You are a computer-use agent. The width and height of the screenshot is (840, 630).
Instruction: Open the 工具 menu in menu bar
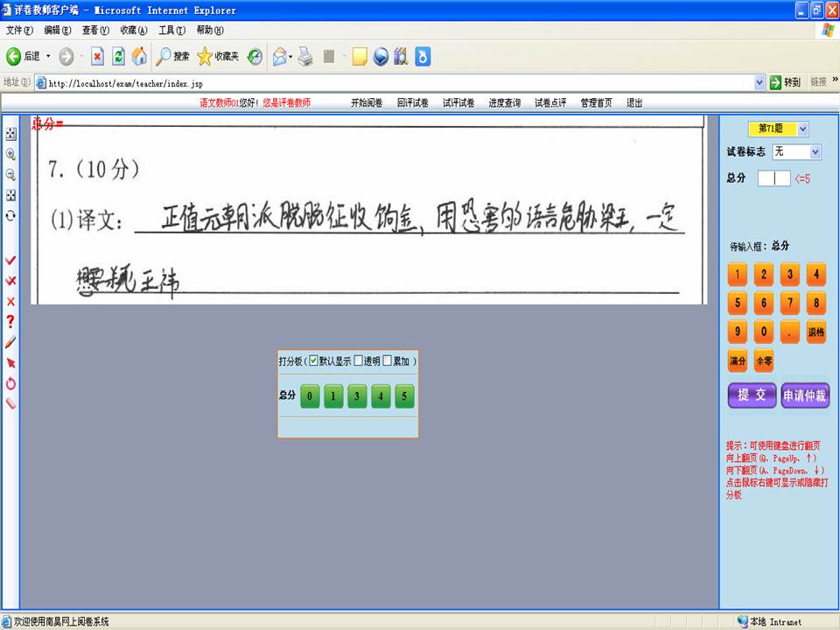(x=171, y=30)
